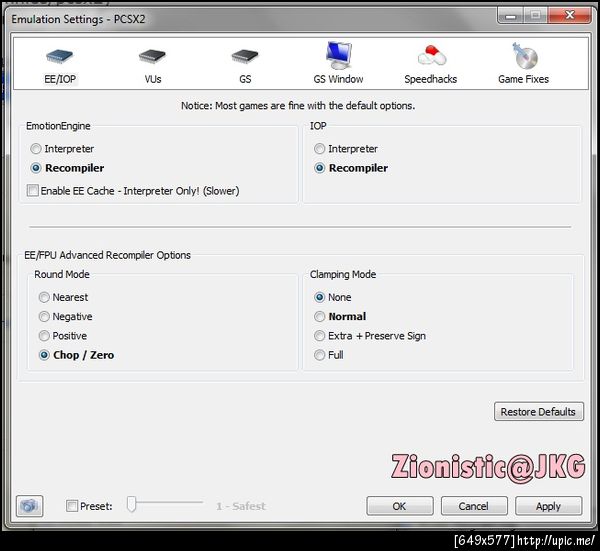
Task: Choose Chop / Zero round mode
Action: click(44, 355)
